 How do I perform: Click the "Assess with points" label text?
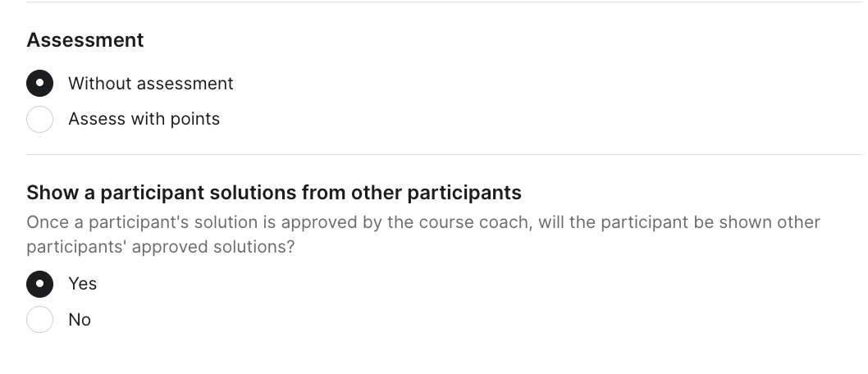click(x=144, y=119)
